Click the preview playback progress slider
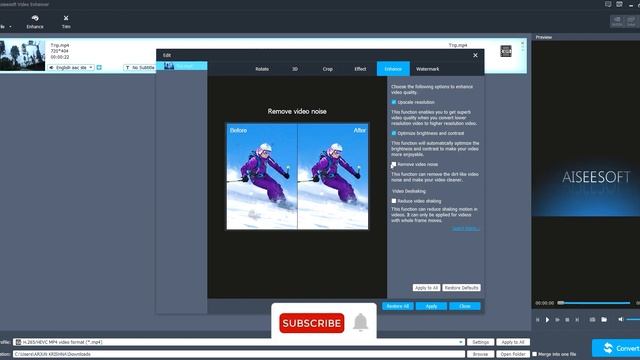Screen dimensions: 640x360 (x=594, y=303)
